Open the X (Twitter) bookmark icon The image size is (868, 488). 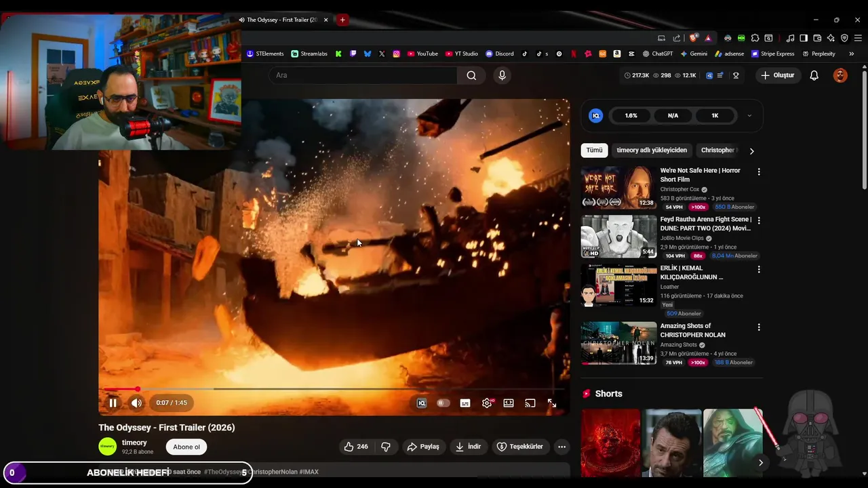point(382,54)
